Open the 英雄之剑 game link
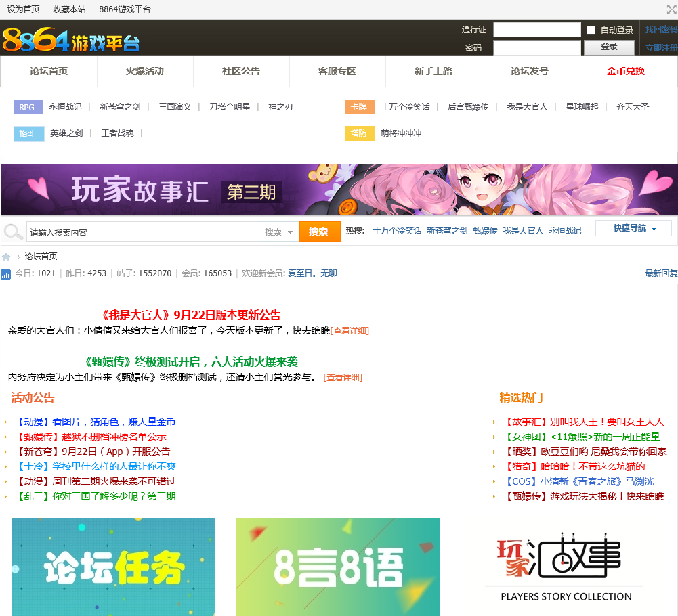The height and width of the screenshot is (616, 678). coord(66,133)
